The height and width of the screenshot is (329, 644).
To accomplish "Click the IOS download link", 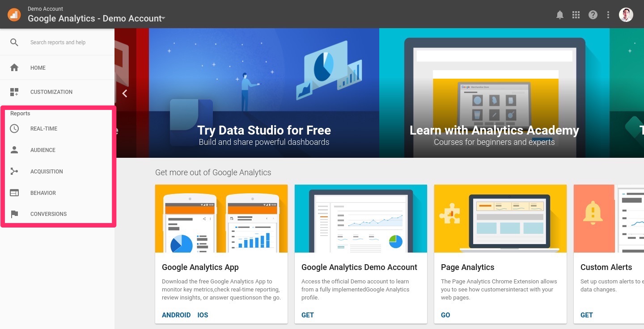I will (x=203, y=315).
